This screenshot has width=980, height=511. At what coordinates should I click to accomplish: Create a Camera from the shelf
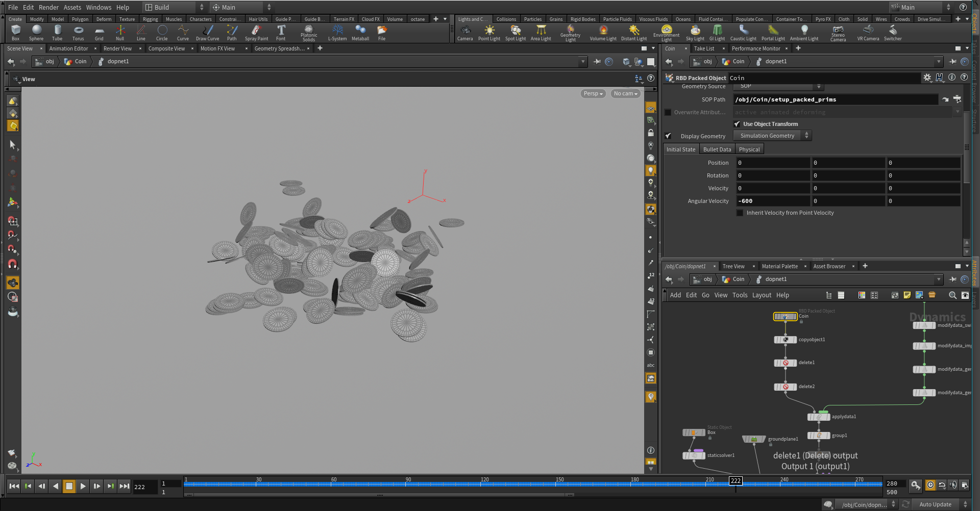click(x=465, y=33)
